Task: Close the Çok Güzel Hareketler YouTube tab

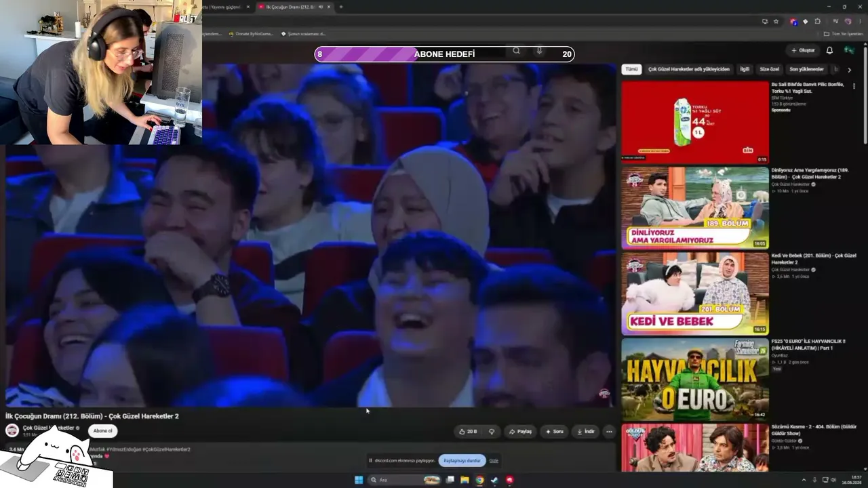Action: pyautogui.click(x=330, y=7)
